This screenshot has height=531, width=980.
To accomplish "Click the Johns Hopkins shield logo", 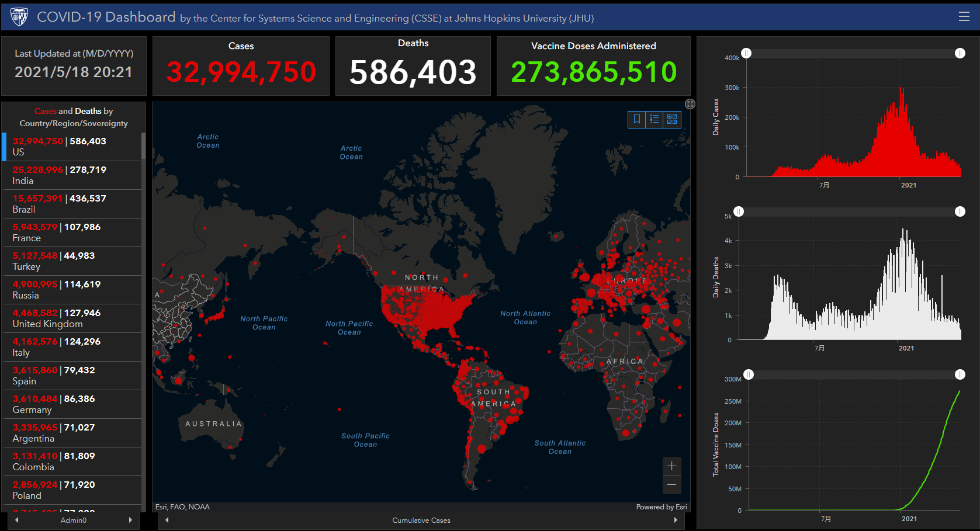I will pos(19,17).
